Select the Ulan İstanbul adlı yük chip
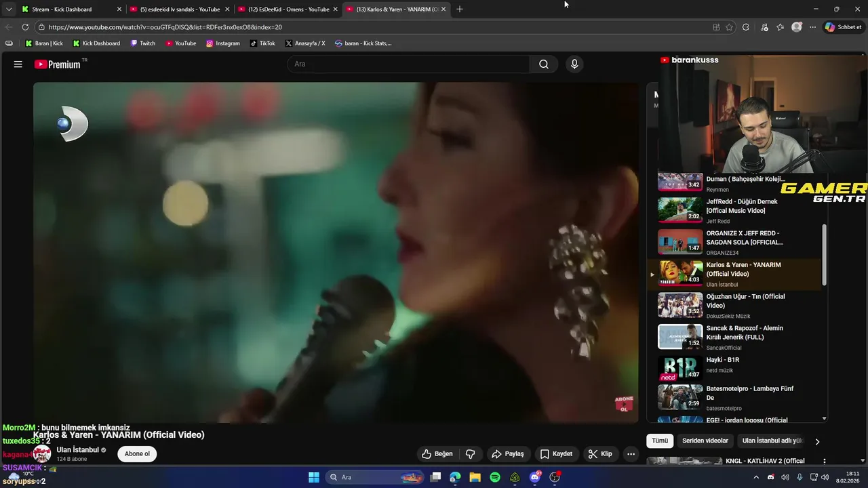Viewport: 868px width, 488px height. click(x=772, y=441)
